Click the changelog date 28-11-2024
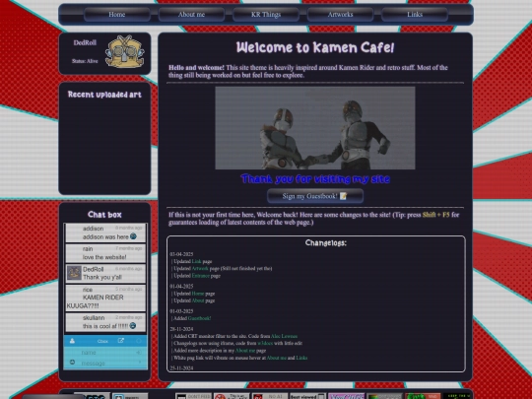This screenshot has width=532, height=399. pyautogui.click(x=181, y=329)
